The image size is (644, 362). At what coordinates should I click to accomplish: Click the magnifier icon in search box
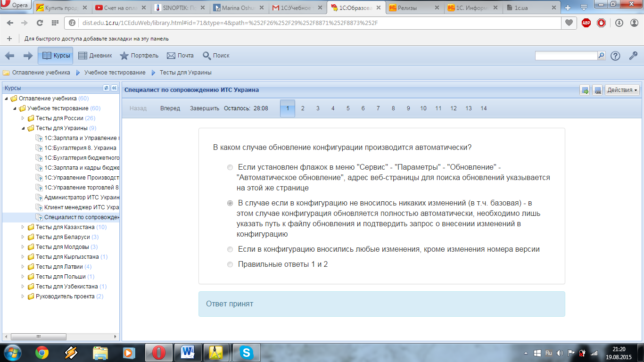[x=601, y=56]
